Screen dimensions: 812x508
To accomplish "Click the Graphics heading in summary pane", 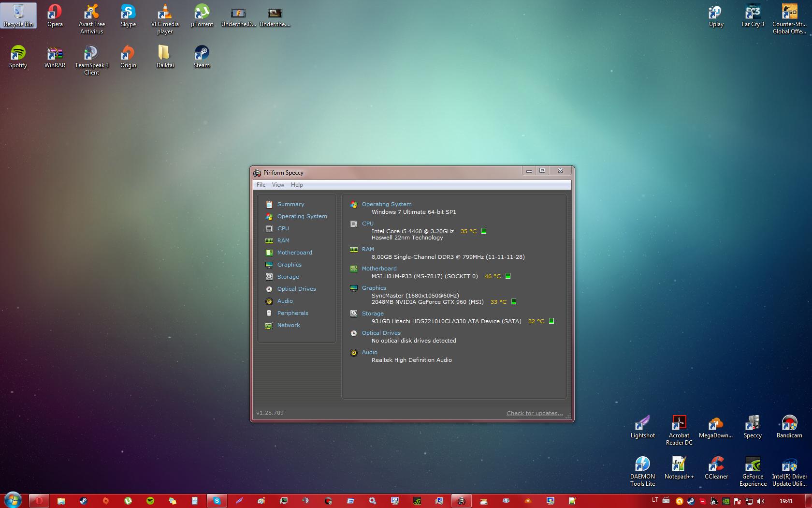I will 374,288.
